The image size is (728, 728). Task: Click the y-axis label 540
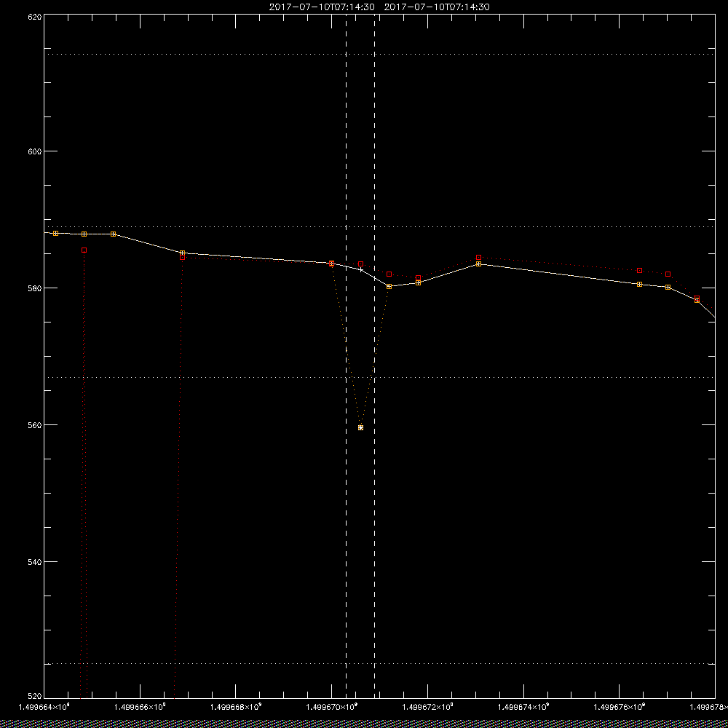35,562
